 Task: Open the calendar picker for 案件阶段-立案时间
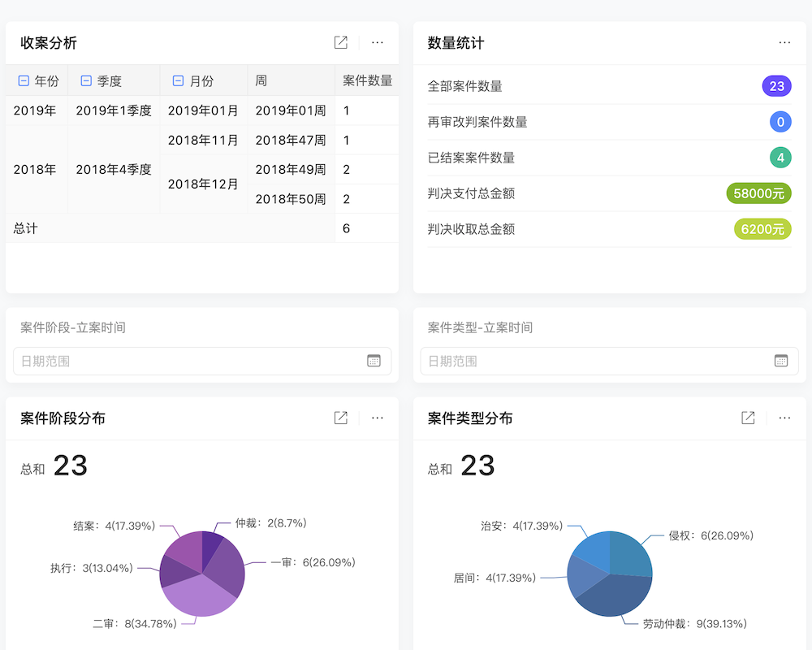374,360
